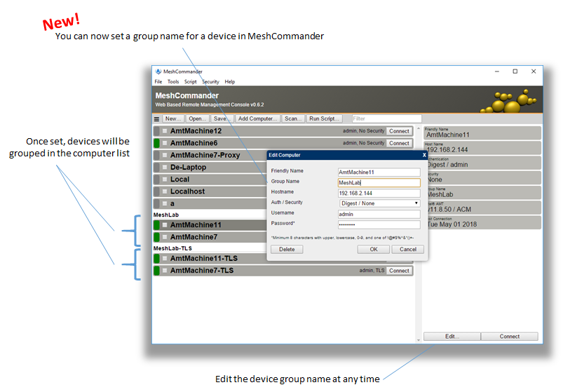This screenshot has width=563, height=392.
Task: Tick the checkbox beside Local
Action: (x=165, y=180)
